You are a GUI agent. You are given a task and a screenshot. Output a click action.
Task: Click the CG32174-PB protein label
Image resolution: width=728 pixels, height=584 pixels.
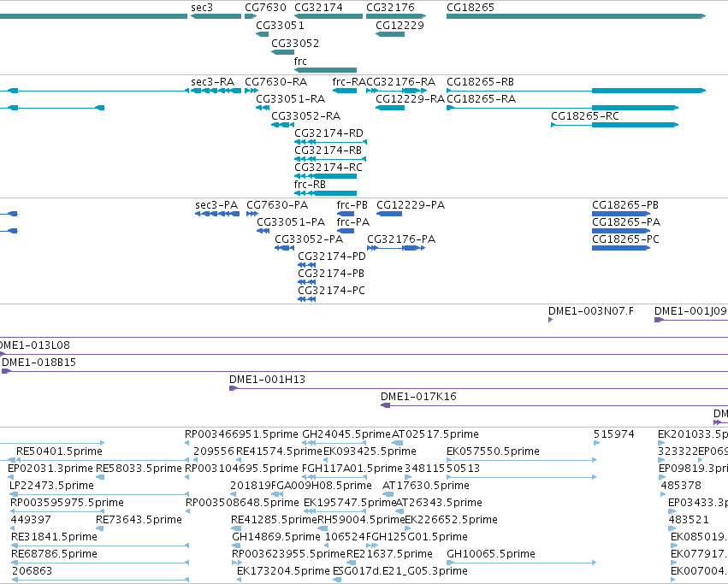click(x=332, y=274)
